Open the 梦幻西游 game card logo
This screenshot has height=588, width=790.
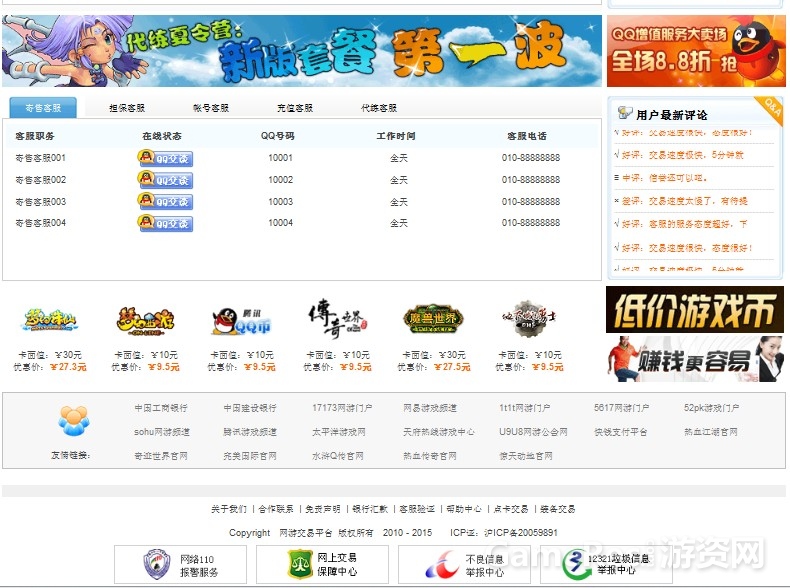[x=146, y=320]
